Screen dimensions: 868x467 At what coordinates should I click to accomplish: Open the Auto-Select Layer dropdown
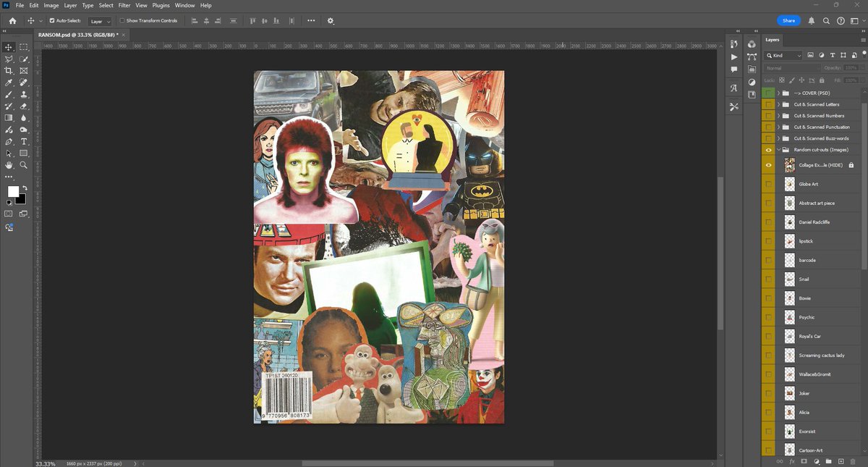point(100,21)
